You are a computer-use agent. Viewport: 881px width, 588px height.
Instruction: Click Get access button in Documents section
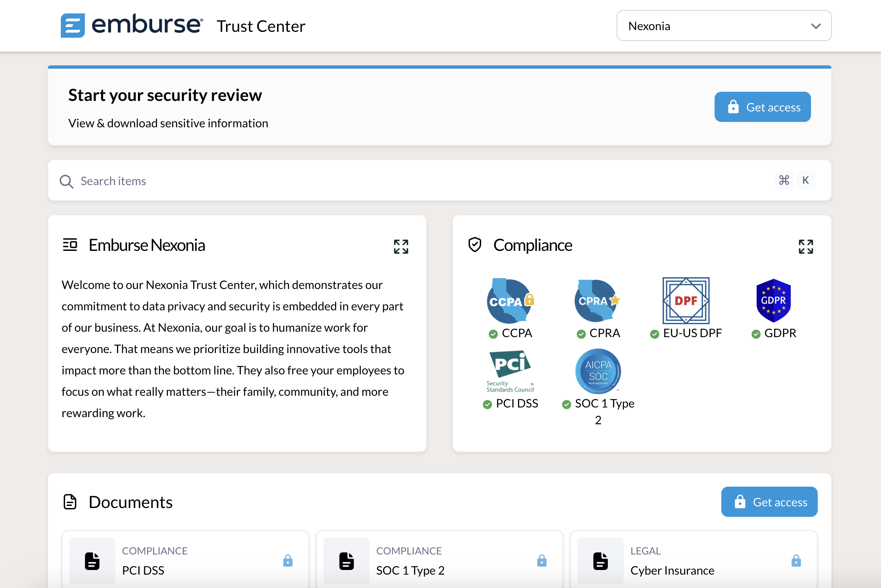pos(769,502)
